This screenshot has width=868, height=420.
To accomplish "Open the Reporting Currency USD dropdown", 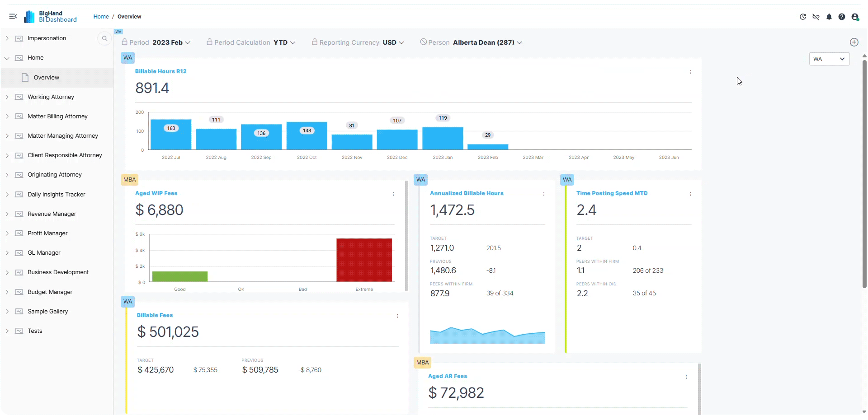I will (393, 42).
